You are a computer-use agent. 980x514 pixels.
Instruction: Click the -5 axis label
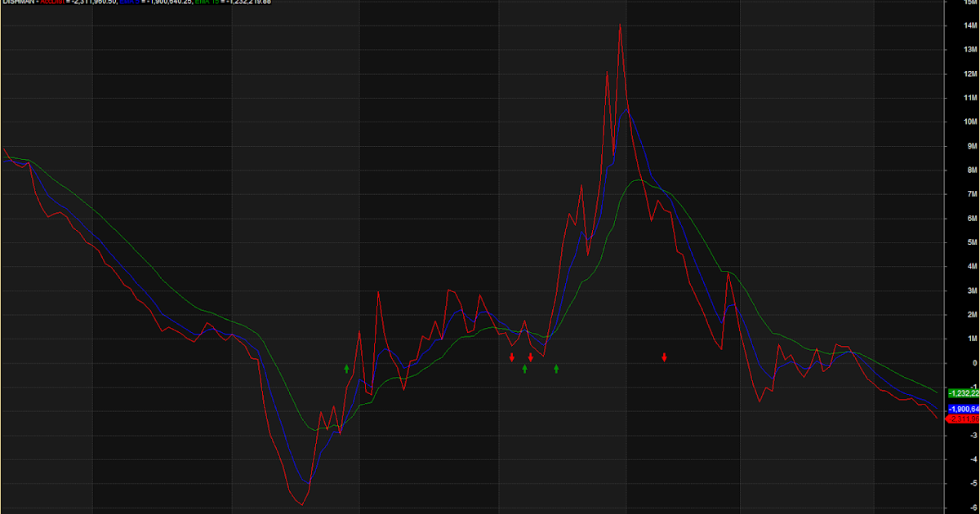973,483
